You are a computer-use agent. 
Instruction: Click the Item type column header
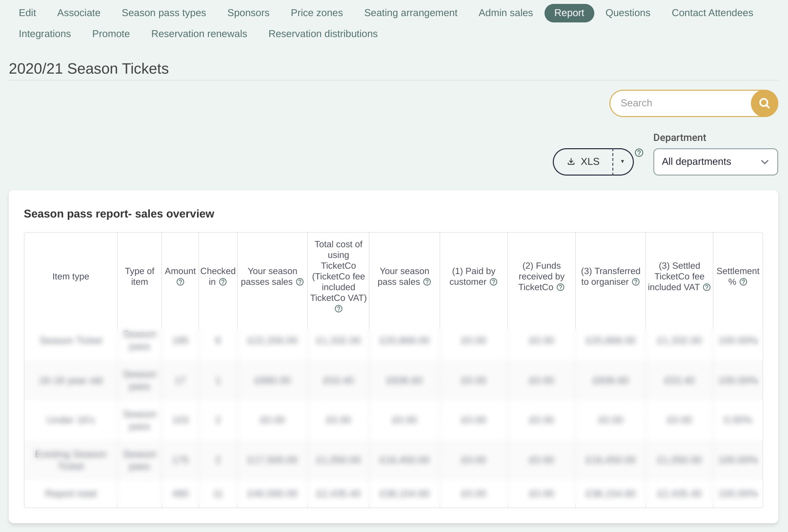click(71, 276)
